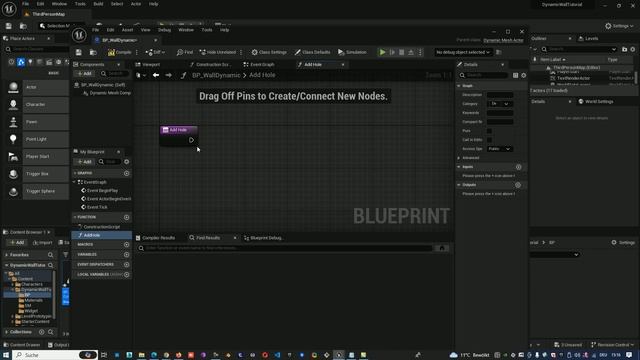Click the Description input field

click(x=500, y=95)
